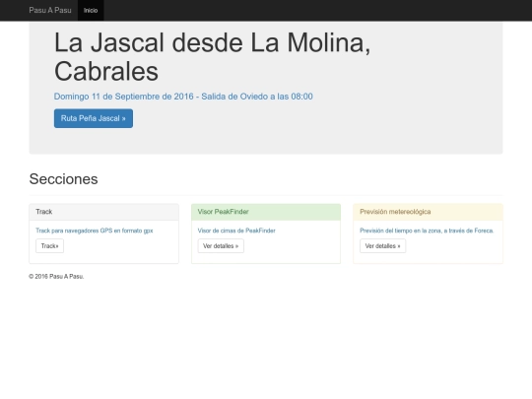This screenshot has height=399, width=532.
Task: Click the Track panel header
Action: pyautogui.click(x=103, y=212)
